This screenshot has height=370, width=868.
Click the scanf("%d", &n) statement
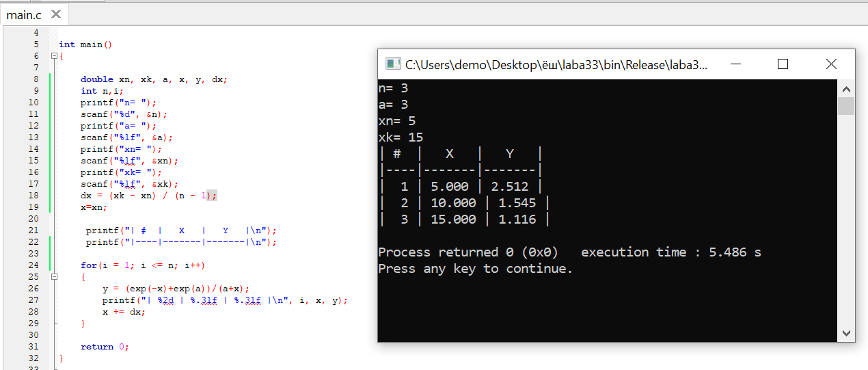124,114
